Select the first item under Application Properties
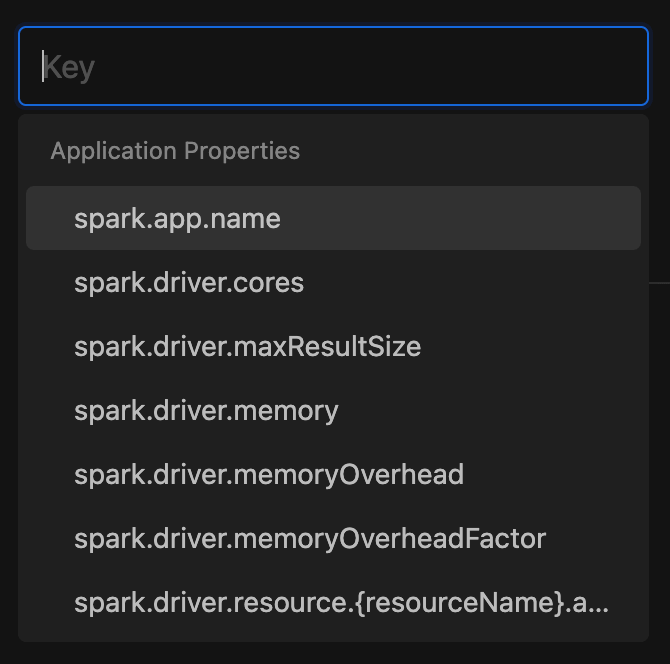The height and width of the screenshot is (664, 670). (333, 218)
